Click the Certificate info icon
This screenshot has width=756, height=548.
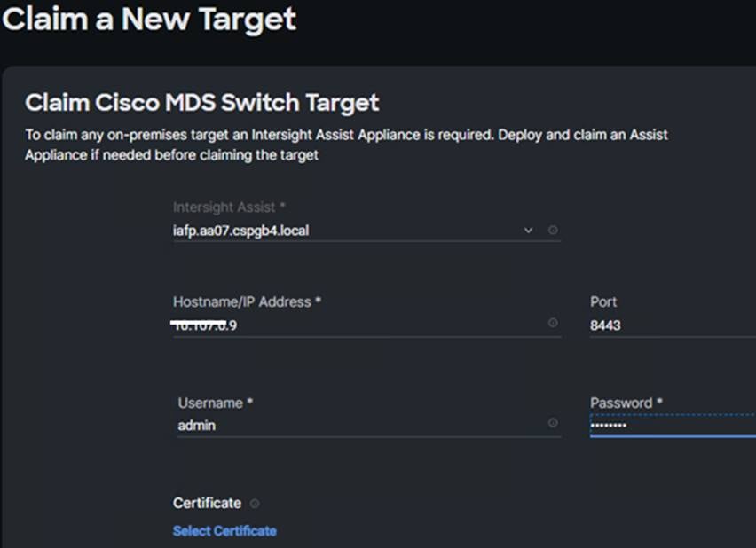255,503
